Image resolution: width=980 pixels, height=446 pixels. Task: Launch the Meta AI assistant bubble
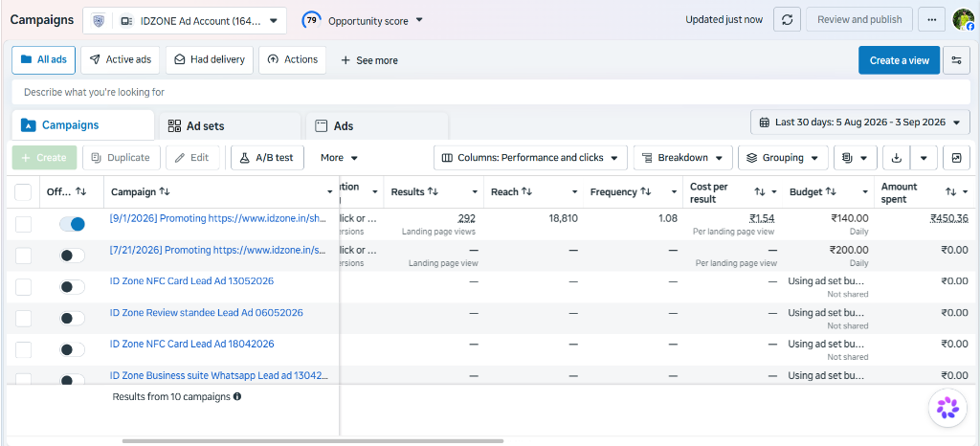[x=947, y=408]
